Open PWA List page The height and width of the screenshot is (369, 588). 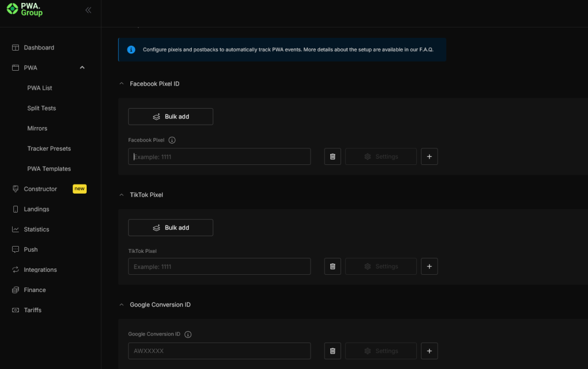point(40,88)
